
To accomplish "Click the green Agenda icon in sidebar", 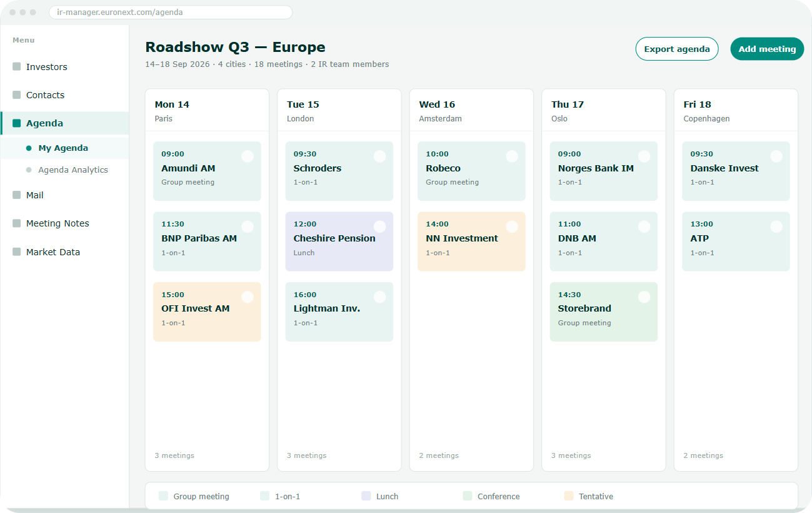I will point(17,123).
